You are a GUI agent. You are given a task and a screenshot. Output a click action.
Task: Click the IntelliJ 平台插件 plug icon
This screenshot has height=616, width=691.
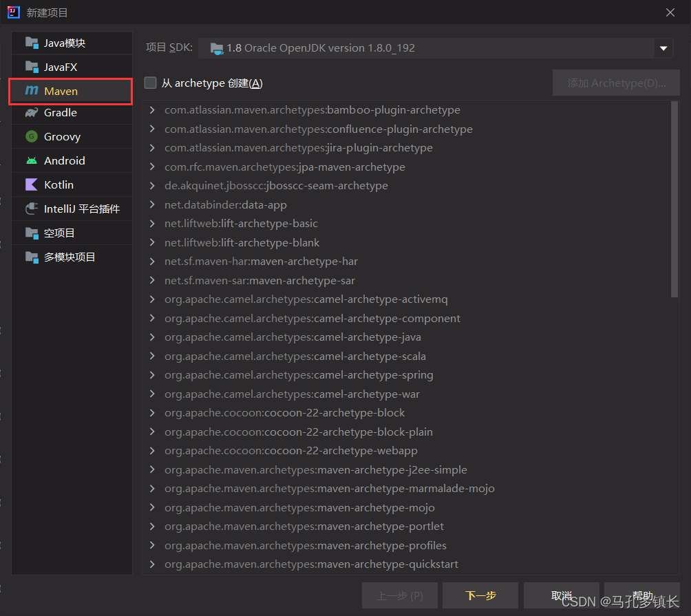[x=32, y=209]
